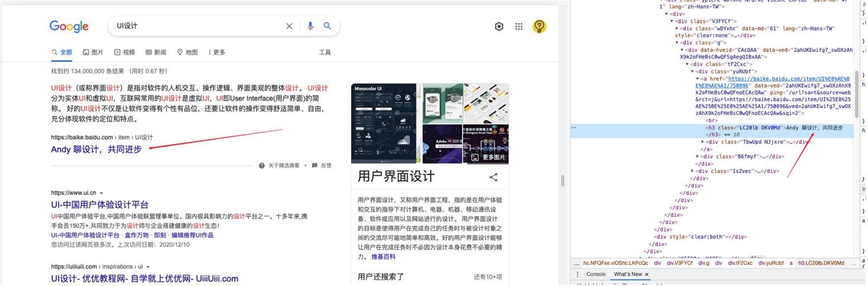Collapse the div class g node
The height and width of the screenshot is (286, 868).
[677, 42]
